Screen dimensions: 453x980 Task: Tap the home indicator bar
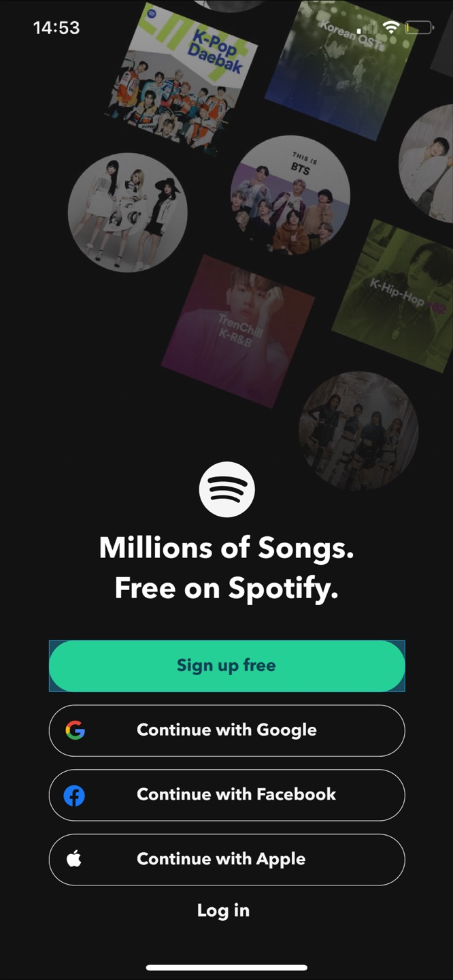[227, 967]
